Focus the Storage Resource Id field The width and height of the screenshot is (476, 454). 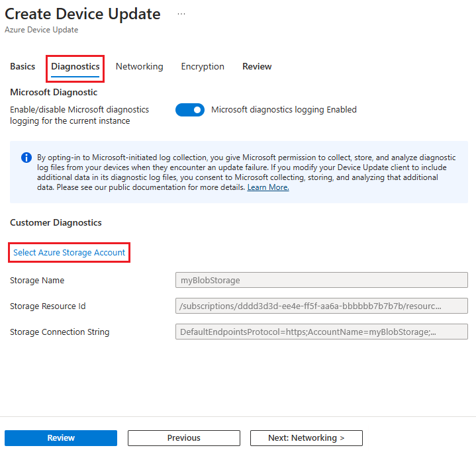(x=321, y=306)
